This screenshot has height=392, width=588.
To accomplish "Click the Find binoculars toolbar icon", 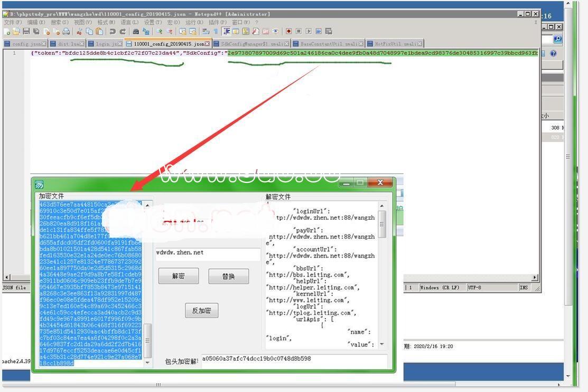I will point(136,32).
